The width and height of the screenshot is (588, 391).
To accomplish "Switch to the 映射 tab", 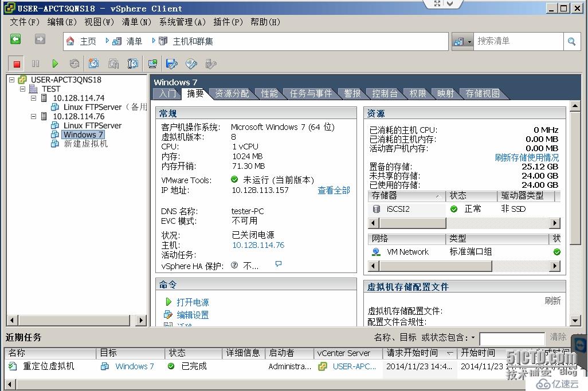I will tap(445, 94).
